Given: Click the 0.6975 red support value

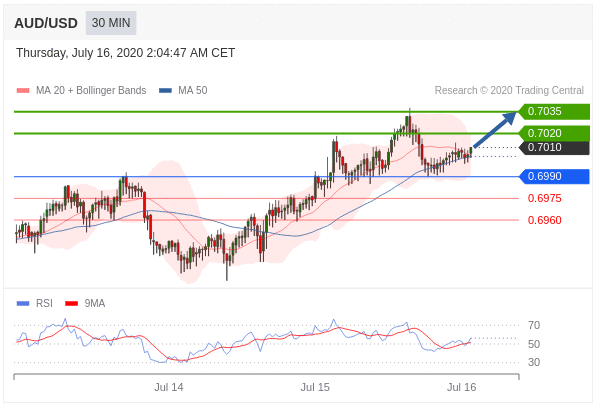Looking at the screenshot, I should [x=544, y=198].
